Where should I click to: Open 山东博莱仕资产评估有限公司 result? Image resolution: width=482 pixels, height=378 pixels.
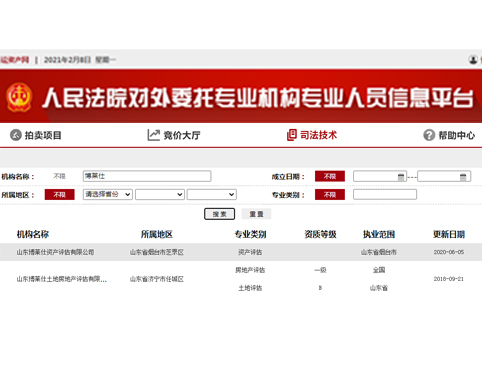pos(55,252)
